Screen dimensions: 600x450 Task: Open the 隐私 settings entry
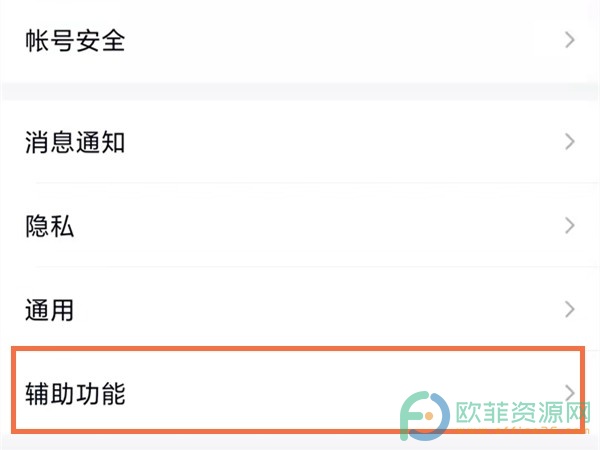point(300,225)
